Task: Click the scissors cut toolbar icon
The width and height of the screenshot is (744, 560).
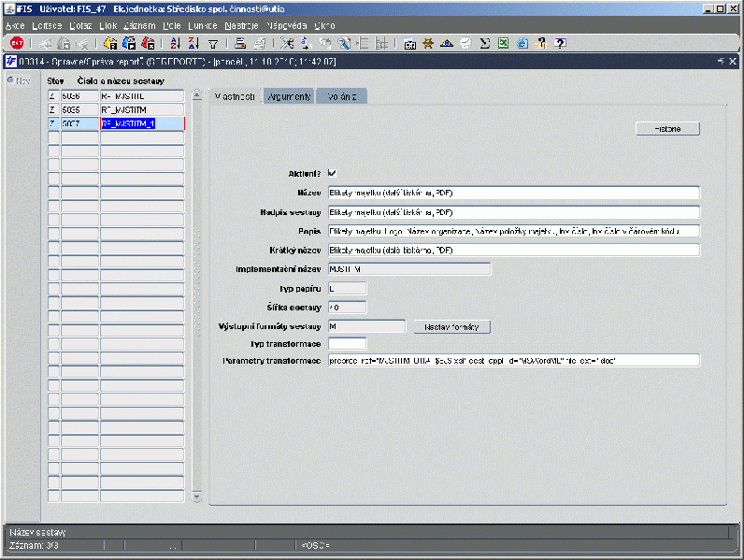Action: 287,43
